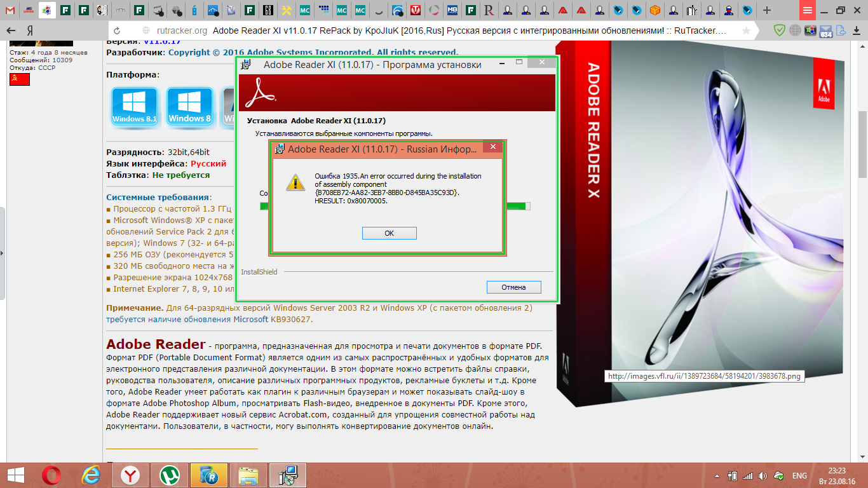Reload the rutracker page

click(117, 30)
